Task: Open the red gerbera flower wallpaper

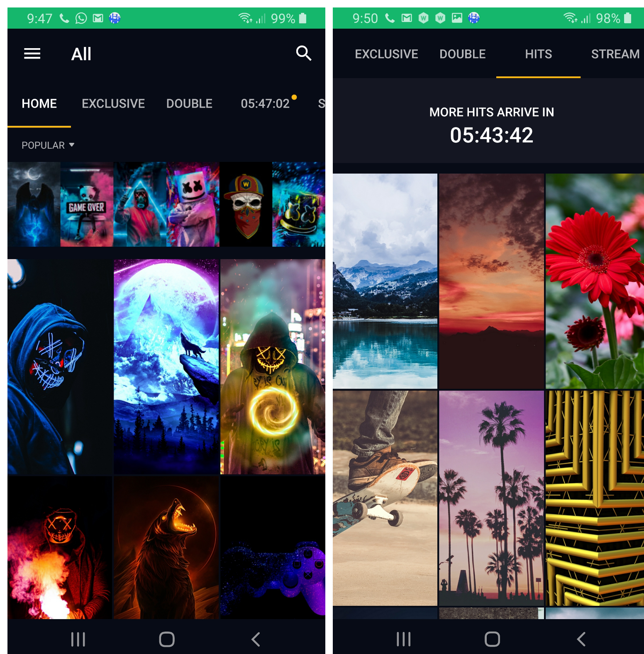Action: click(x=595, y=281)
